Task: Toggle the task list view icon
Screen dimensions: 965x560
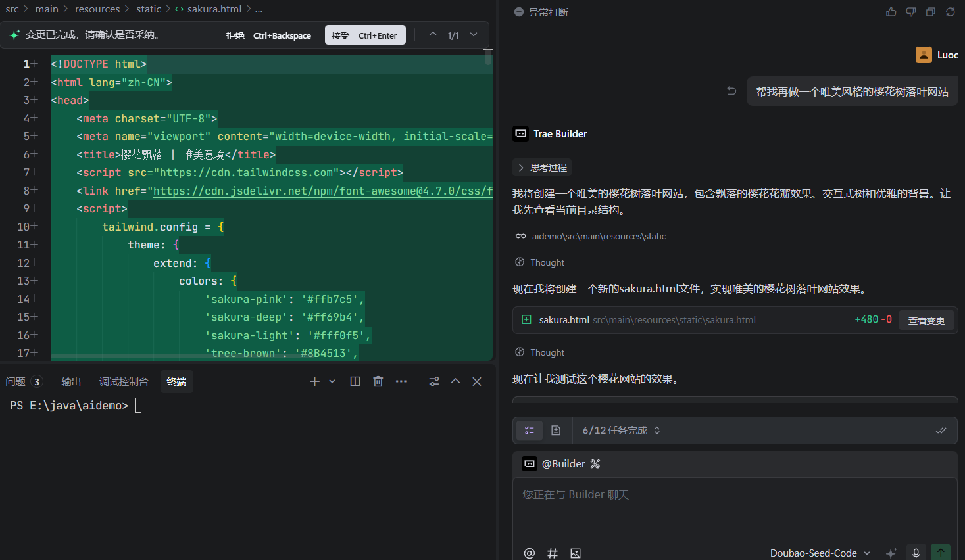Action: point(530,431)
